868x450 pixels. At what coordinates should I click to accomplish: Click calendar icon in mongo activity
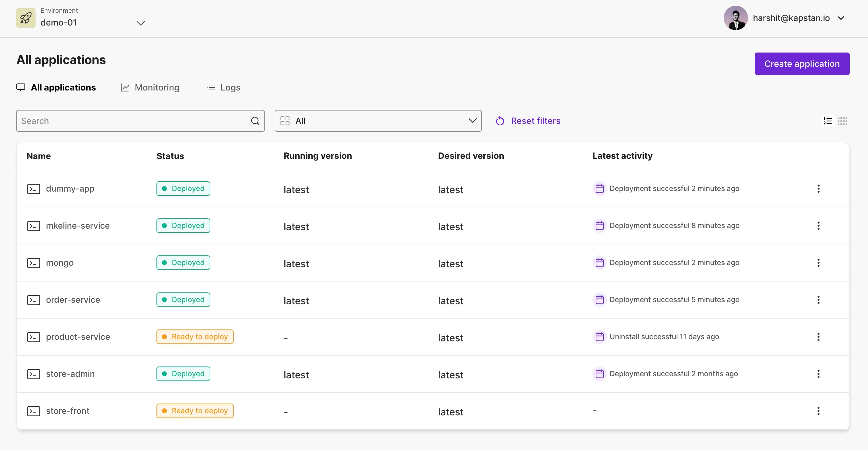(599, 263)
